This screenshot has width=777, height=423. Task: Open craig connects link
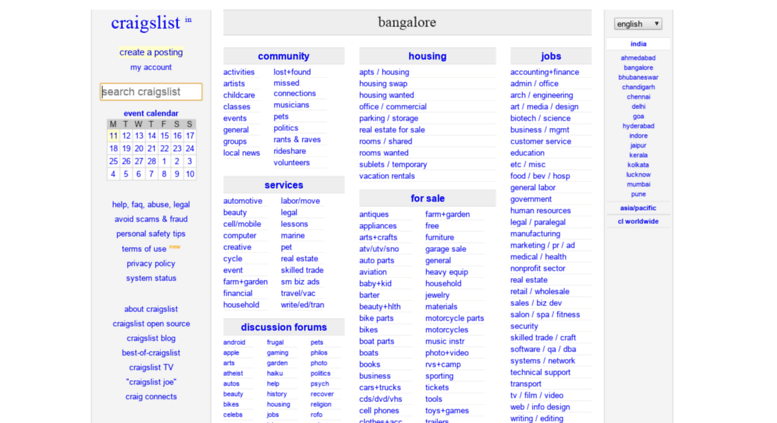point(151,397)
